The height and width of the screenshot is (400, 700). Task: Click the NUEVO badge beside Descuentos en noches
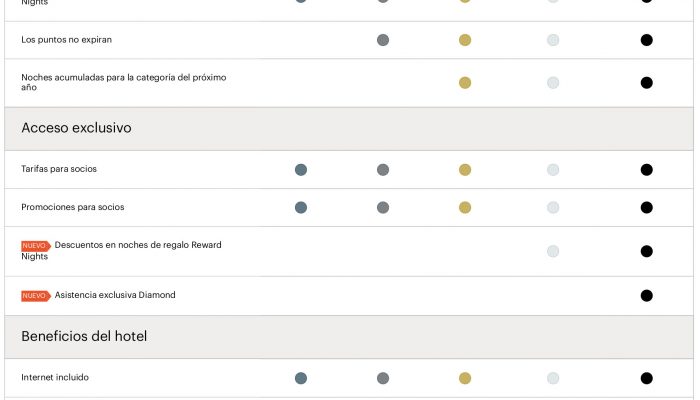click(x=36, y=246)
